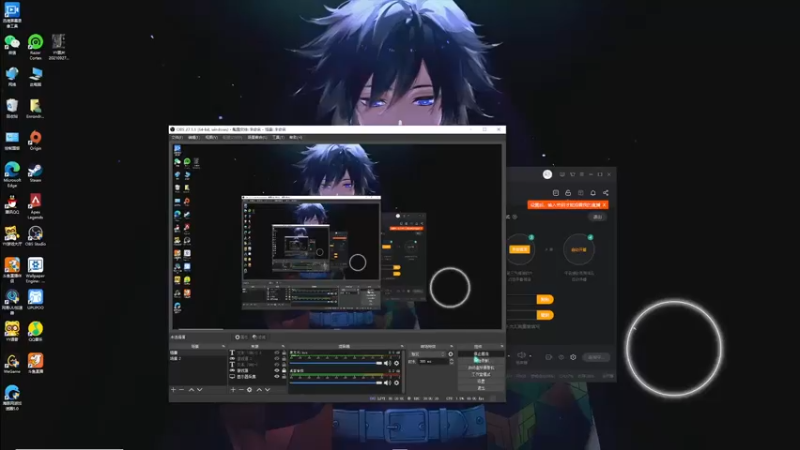The width and height of the screenshot is (800, 450).
Task: Toggle lock of topmost text source
Action: pyautogui.click(x=284, y=353)
